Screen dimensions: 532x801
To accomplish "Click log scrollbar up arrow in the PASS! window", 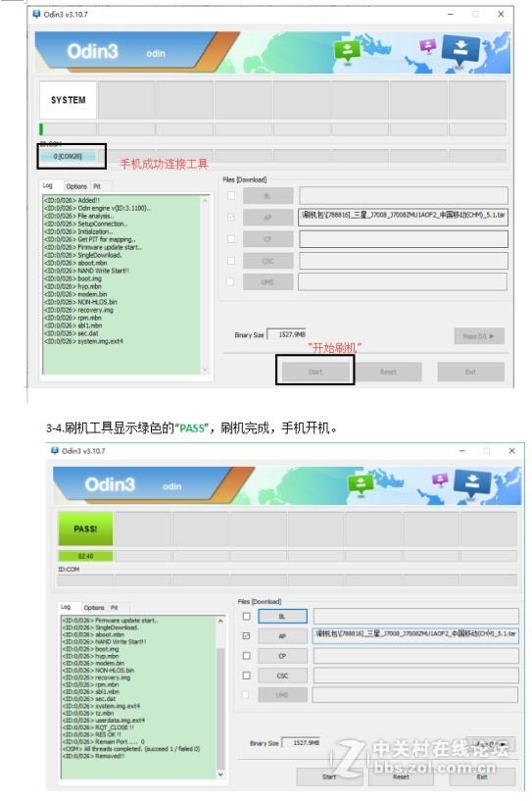I will [220, 622].
